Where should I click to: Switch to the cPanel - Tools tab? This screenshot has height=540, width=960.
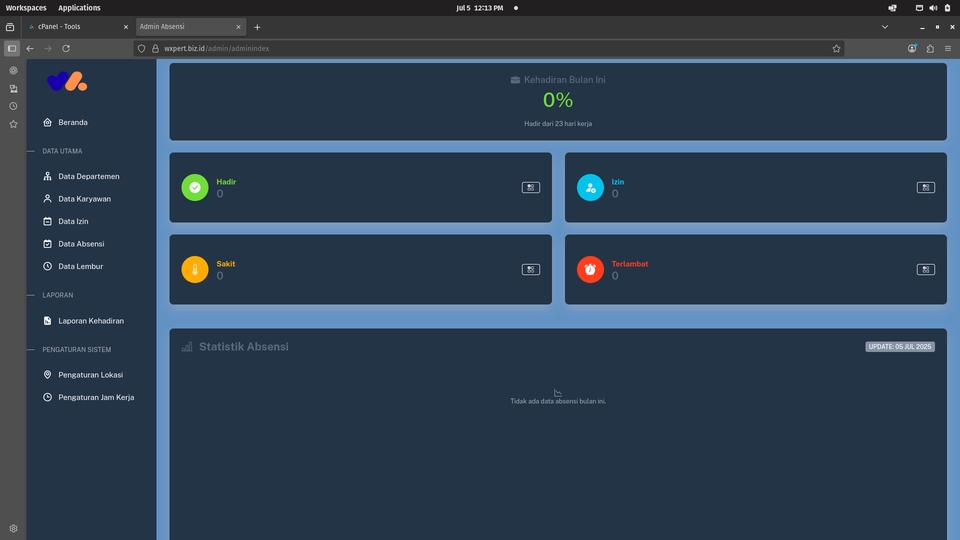tap(78, 26)
